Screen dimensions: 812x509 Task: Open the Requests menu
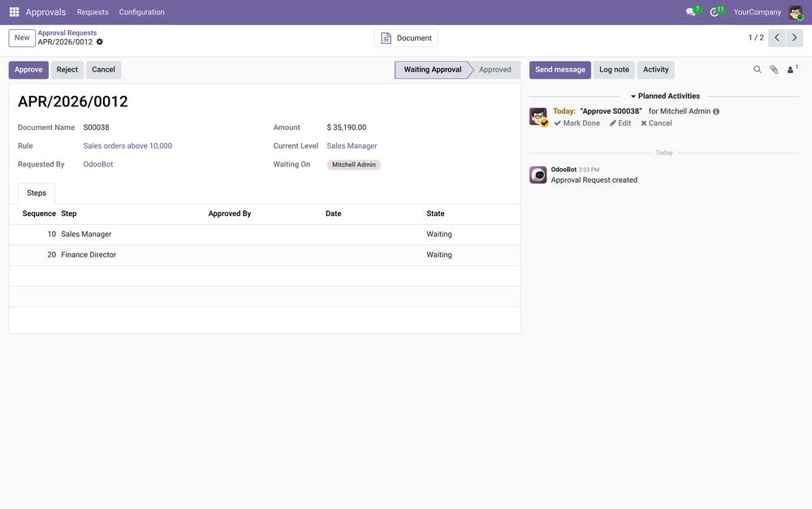(93, 12)
